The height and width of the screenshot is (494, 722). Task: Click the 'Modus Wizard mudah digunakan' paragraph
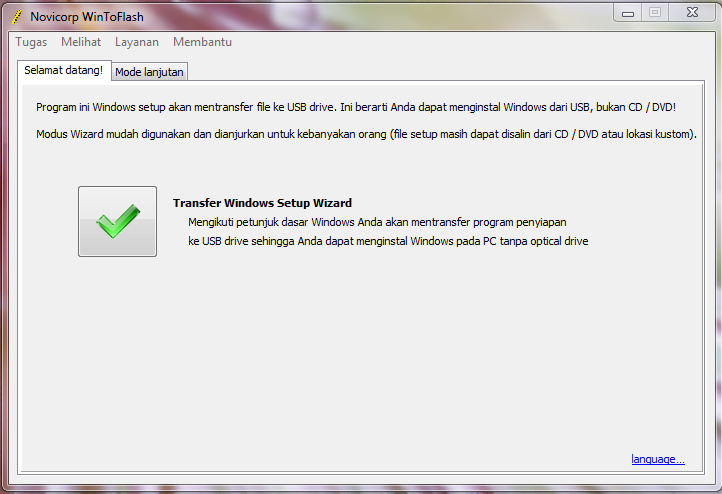pos(367,134)
